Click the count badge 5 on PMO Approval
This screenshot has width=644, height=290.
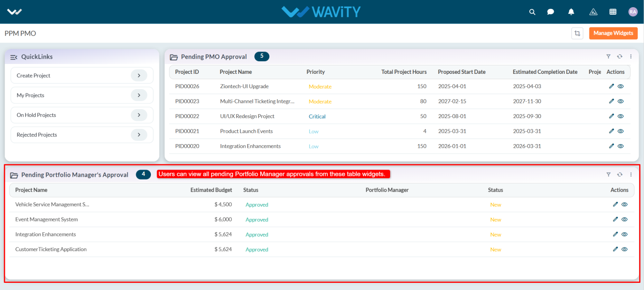click(262, 56)
